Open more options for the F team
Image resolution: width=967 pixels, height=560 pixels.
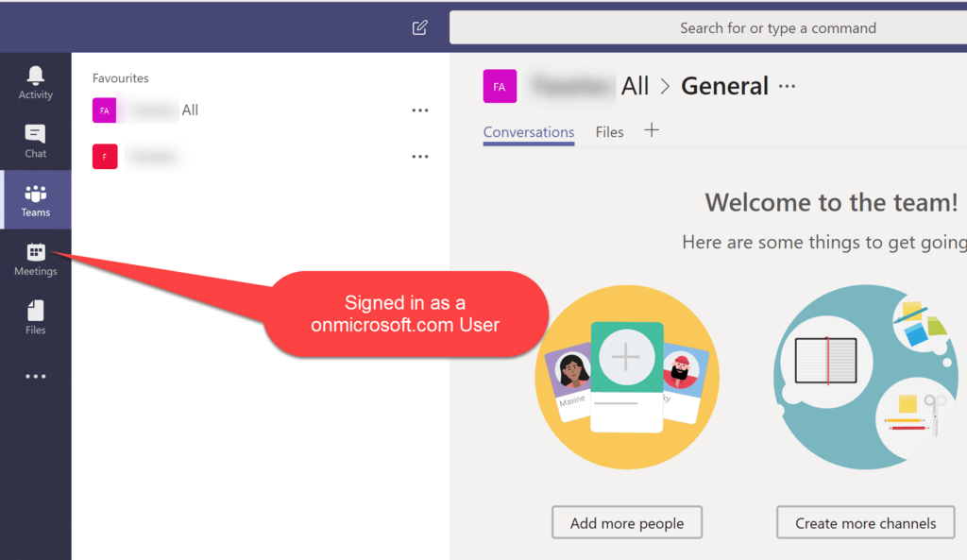click(420, 157)
